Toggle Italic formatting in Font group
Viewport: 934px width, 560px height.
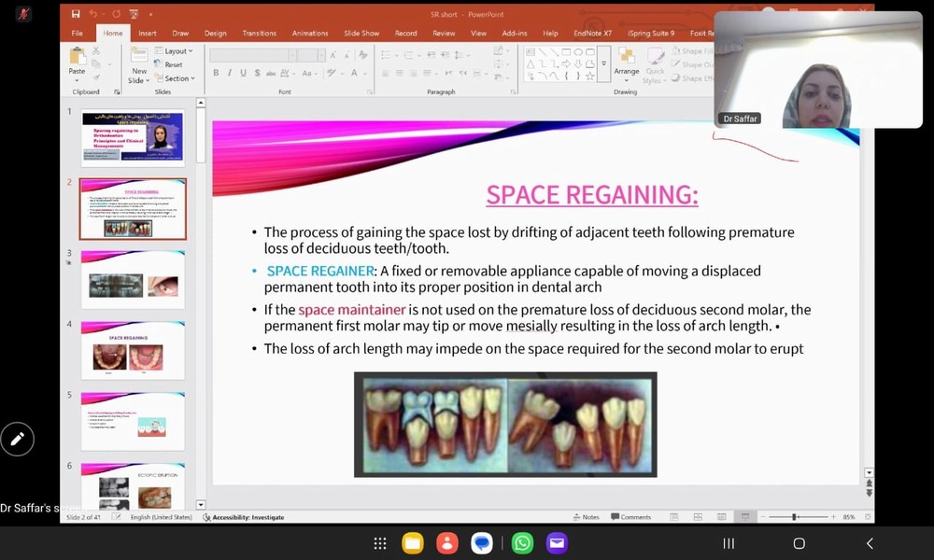pyautogui.click(x=230, y=73)
